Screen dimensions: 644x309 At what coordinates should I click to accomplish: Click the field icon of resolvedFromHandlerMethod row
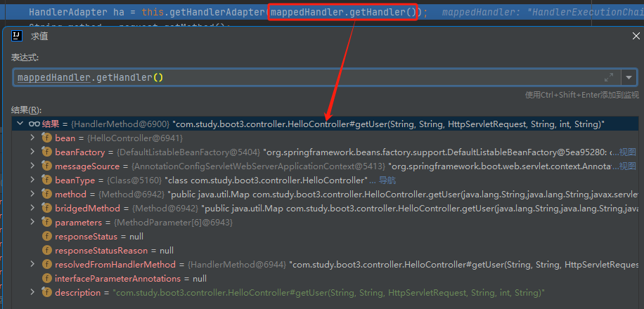(47, 264)
